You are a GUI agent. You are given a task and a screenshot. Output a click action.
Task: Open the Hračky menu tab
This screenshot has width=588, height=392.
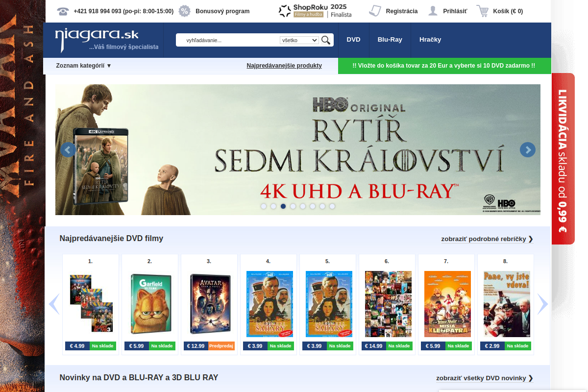pyautogui.click(x=430, y=40)
